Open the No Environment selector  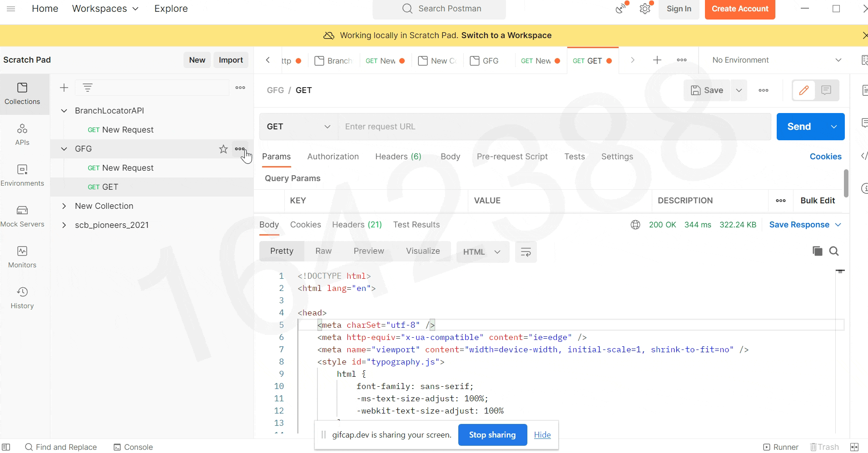(x=776, y=60)
